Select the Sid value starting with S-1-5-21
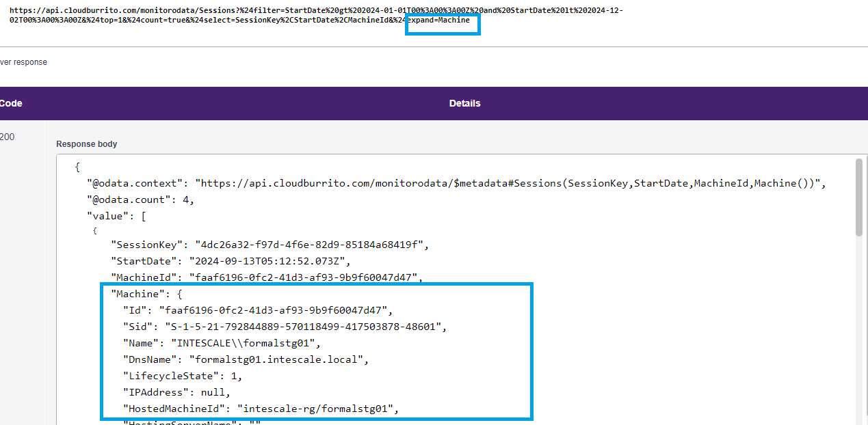Screen dimensions: 868x425 pos(303,327)
